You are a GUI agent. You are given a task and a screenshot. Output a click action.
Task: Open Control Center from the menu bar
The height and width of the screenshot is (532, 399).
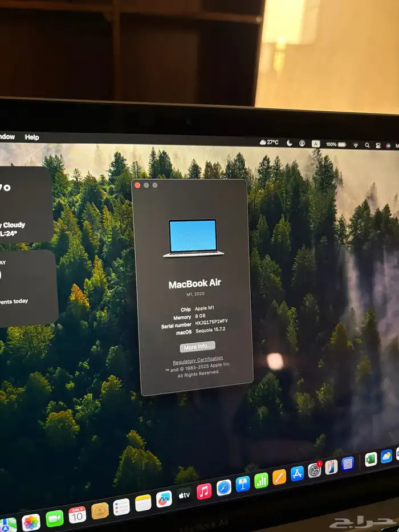[x=378, y=145]
